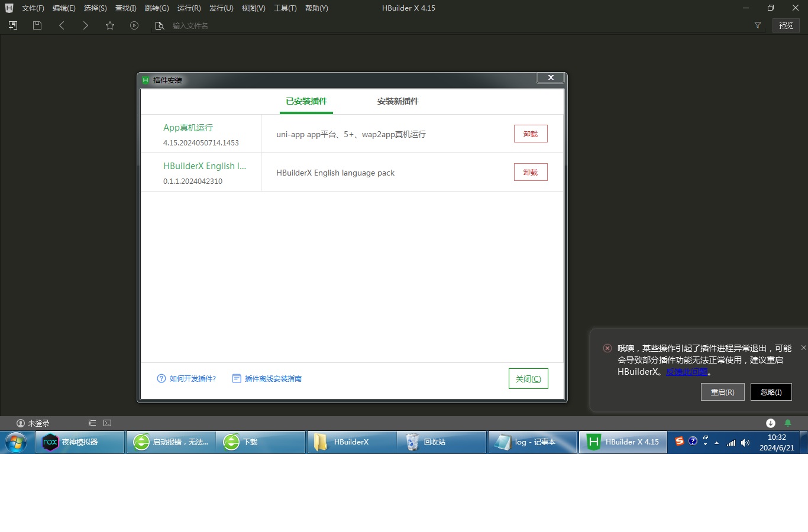The width and height of the screenshot is (808, 532).
Task: Click version text 0.1.1.2024042310
Action: [x=193, y=181]
